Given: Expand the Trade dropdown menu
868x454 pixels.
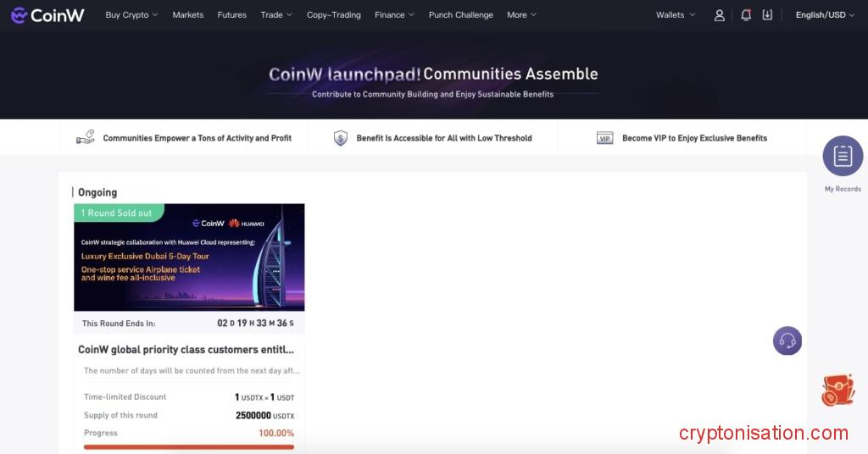Looking at the screenshot, I should (x=275, y=15).
